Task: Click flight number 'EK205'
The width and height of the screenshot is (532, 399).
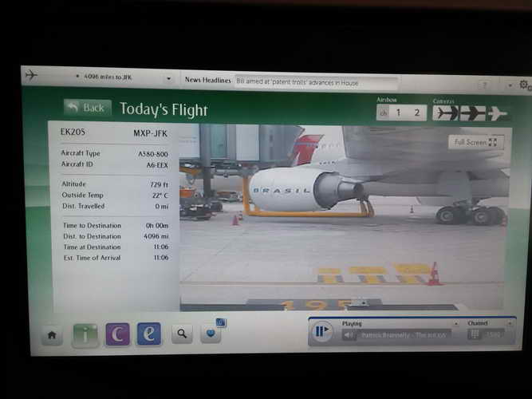Action: tap(73, 132)
